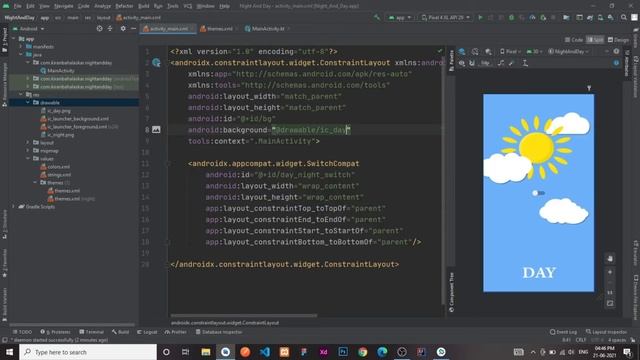Open the Logcat tool window
The height and width of the screenshot is (360, 640).
coord(147,332)
